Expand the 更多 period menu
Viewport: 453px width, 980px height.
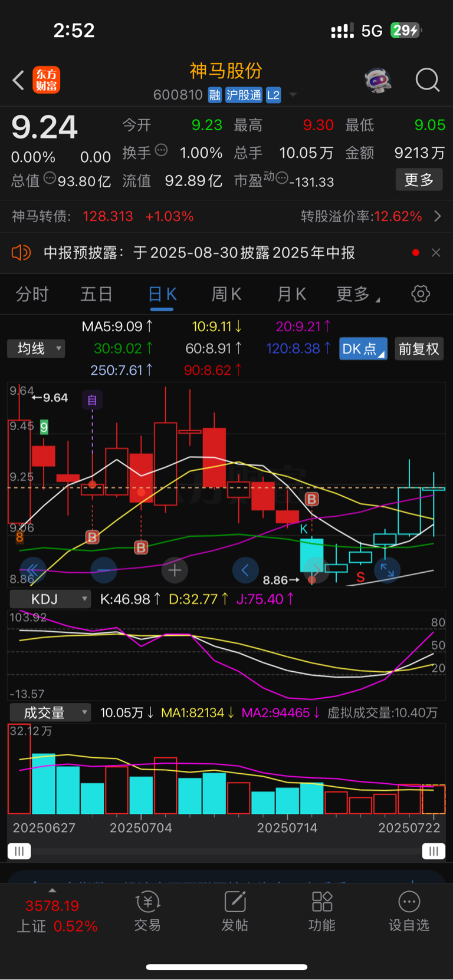click(357, 294)
